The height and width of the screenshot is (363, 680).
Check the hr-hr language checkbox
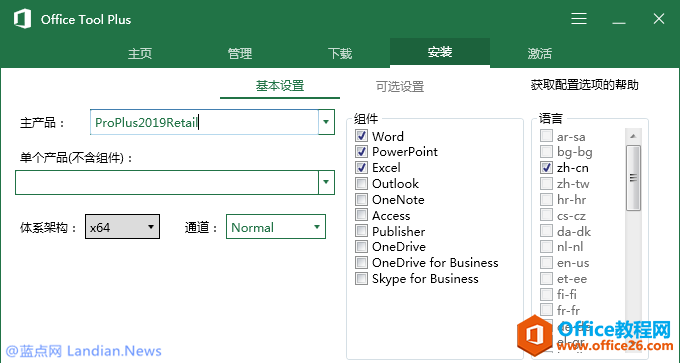546,199
